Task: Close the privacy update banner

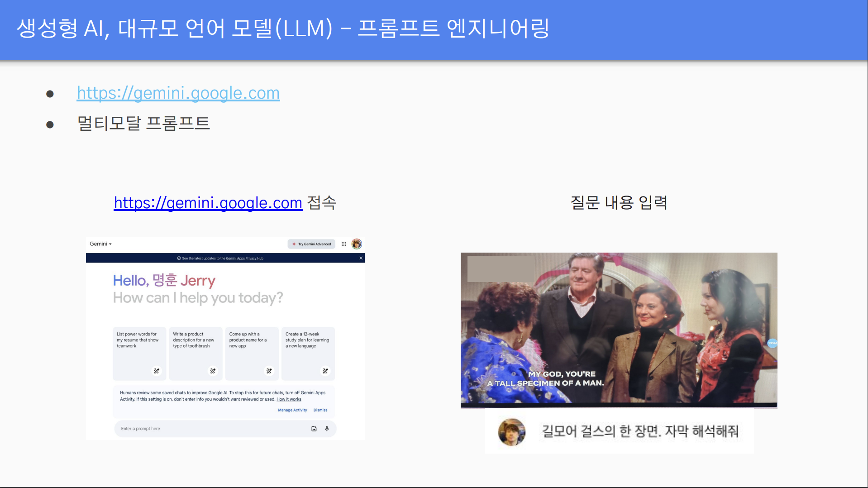Action: coord(361,258)
